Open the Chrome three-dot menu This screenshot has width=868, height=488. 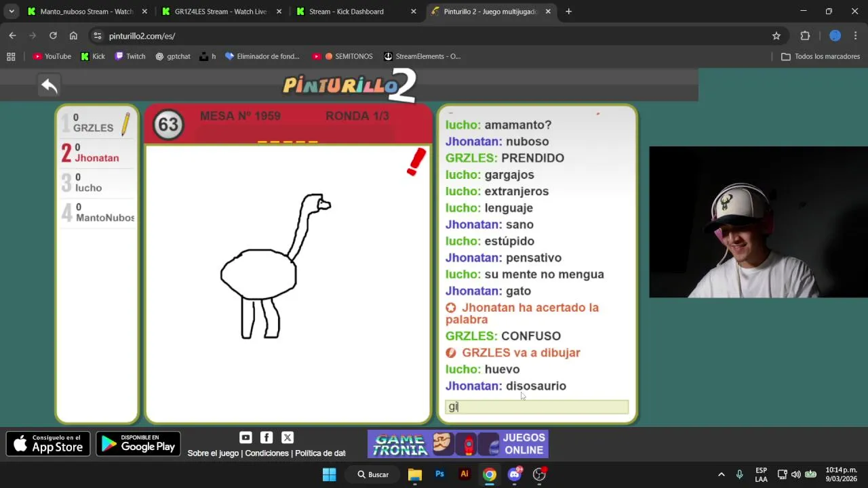pyautogui.click(x=856, y=36)
